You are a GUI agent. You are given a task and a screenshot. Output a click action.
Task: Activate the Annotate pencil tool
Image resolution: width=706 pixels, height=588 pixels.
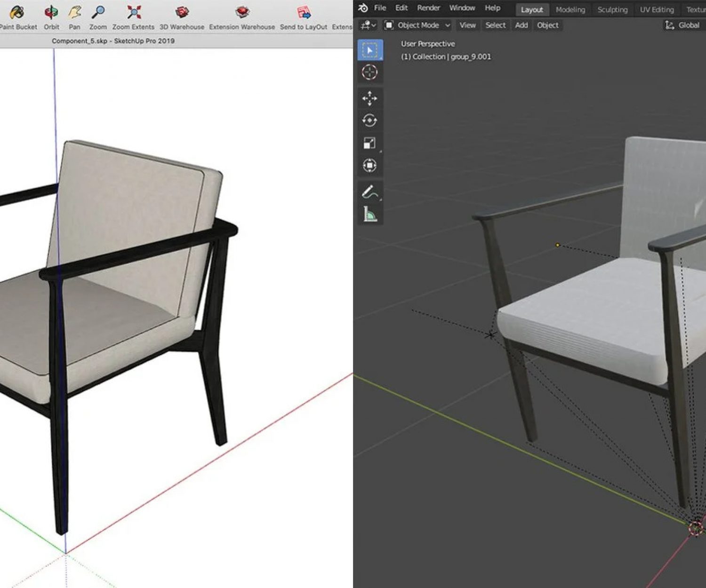[370, 192]
